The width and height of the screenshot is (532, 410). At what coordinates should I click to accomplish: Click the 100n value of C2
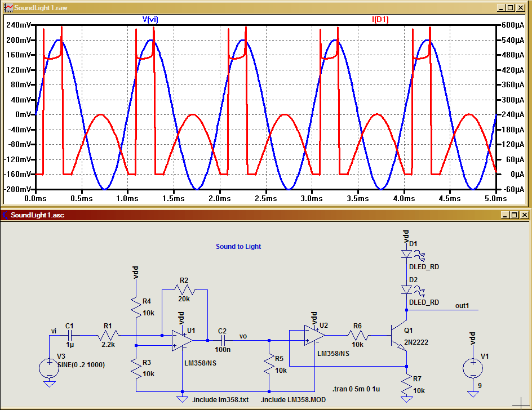tap(223, 349)
